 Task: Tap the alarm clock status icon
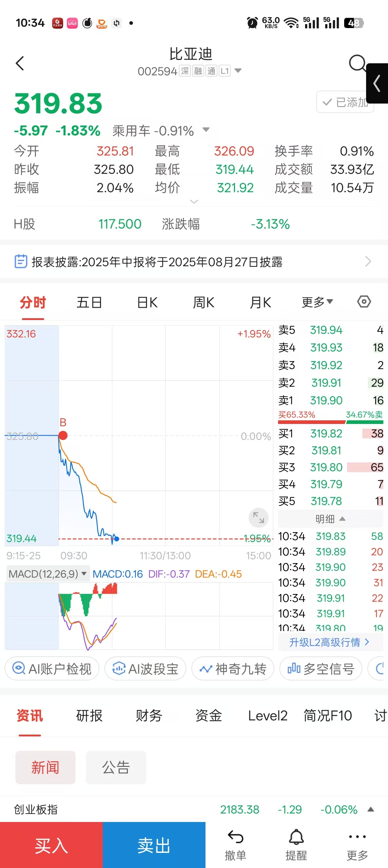[x=252, y=23]
